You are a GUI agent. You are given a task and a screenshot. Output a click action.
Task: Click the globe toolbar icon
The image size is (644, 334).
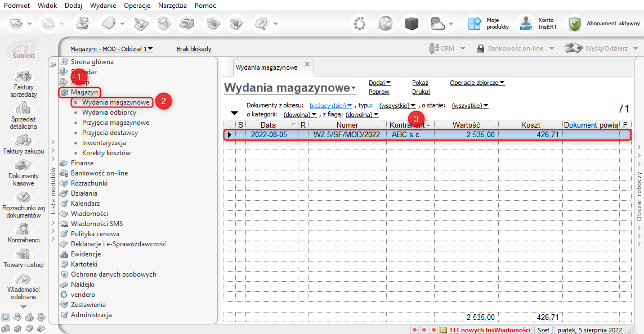(385, 24)
